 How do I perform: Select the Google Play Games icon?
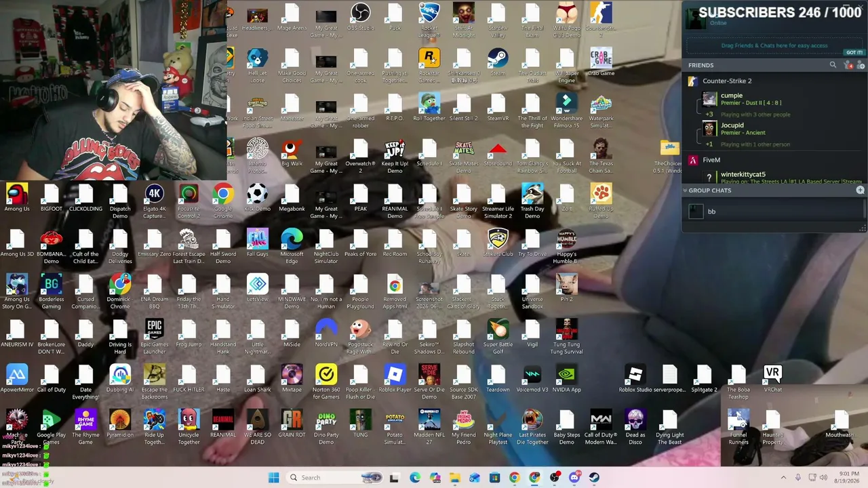tap(51, 428)
